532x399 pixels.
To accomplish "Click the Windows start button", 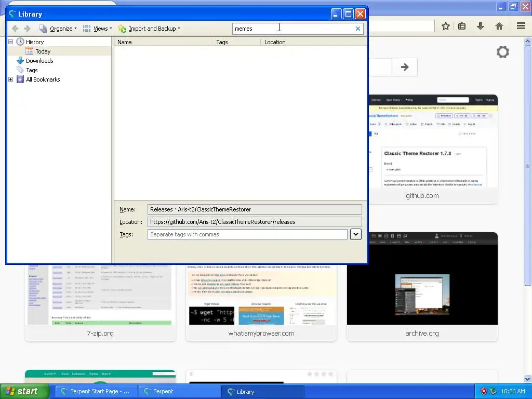I will point(24,391).
